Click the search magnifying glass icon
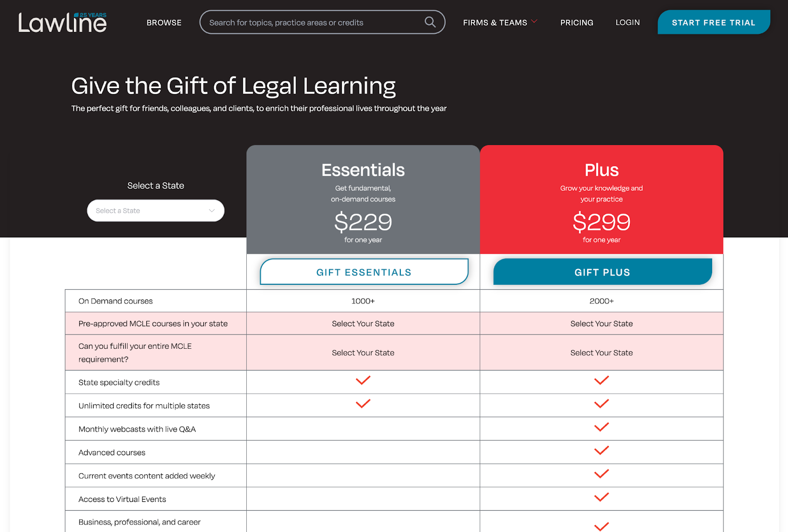 [429, 22]
